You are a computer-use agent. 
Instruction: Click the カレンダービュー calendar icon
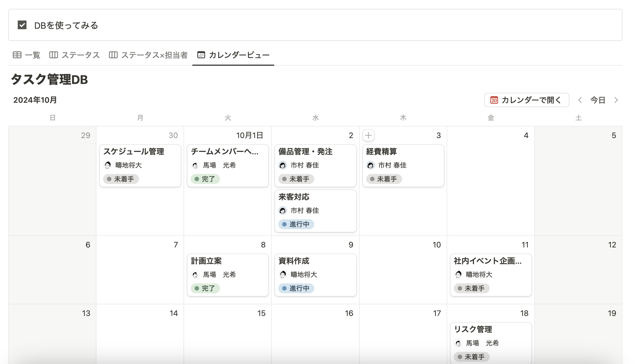[201, 55]
